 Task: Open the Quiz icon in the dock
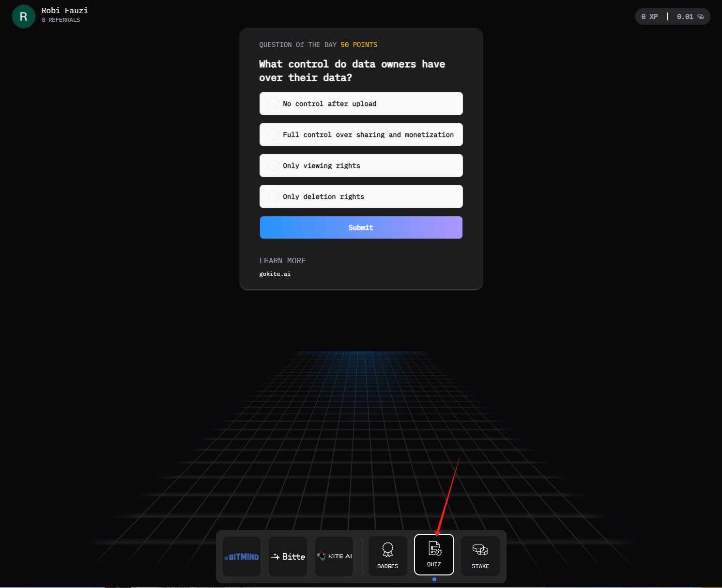[434, 555]
